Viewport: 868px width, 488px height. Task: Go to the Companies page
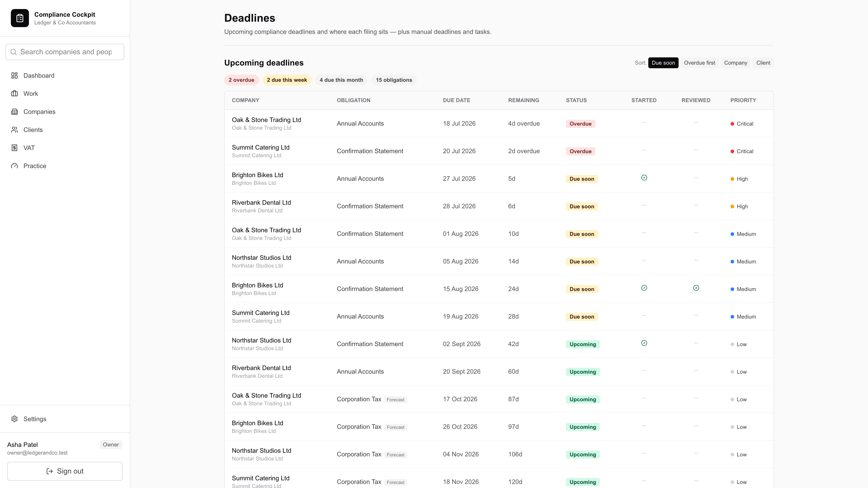(x=65, y=112)
